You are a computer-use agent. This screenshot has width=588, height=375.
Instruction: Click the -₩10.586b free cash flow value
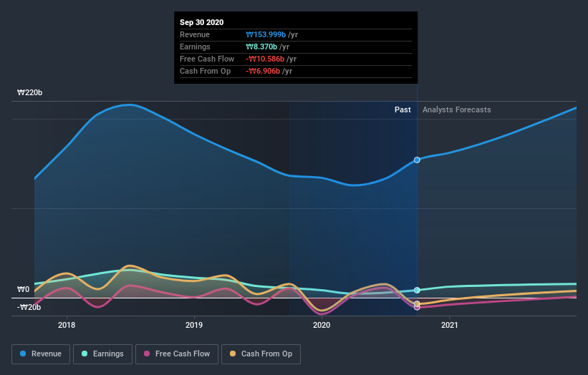(x=265, y=59)
